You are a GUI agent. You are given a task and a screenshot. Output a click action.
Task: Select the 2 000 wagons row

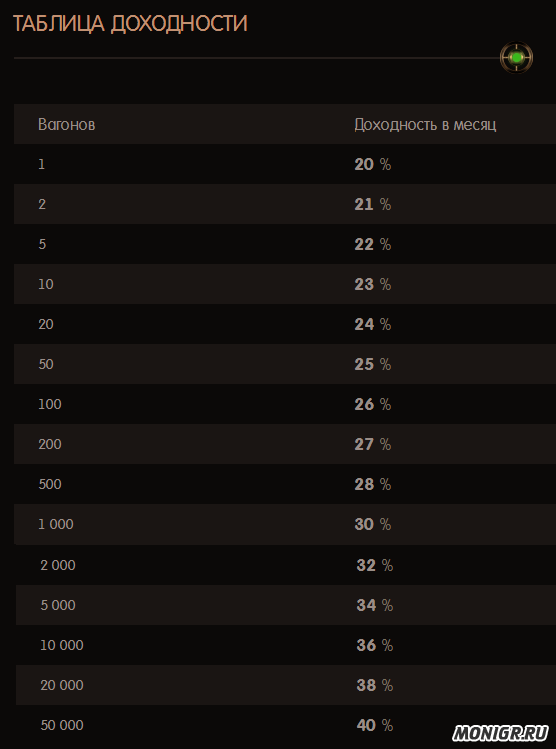[x=286, y=565]
